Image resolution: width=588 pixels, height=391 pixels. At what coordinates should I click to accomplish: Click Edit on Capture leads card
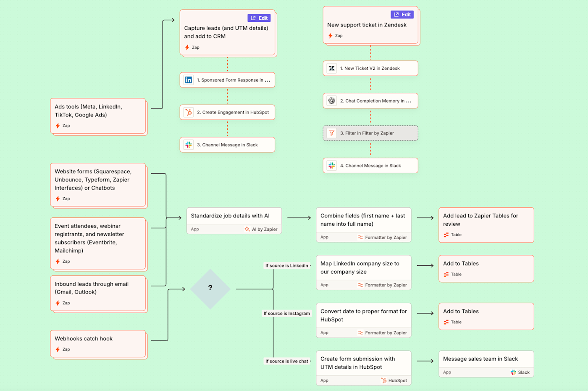pyautogui.click(x=259, y=18)
